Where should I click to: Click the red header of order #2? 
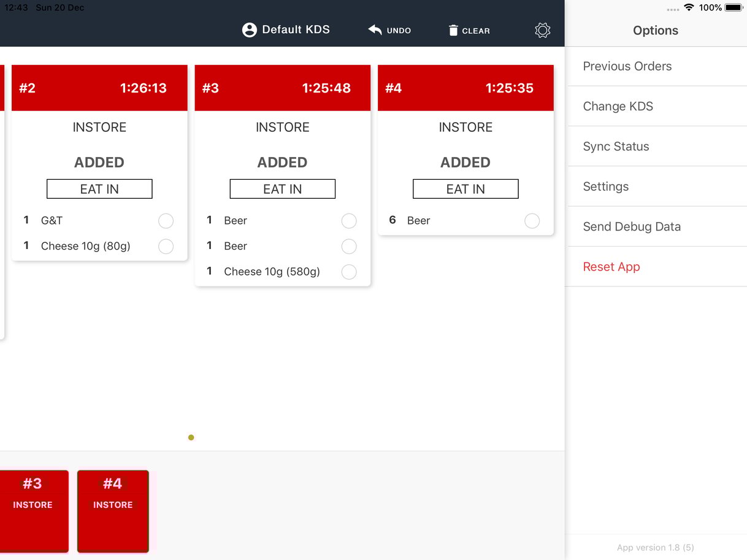click(99, 88)
